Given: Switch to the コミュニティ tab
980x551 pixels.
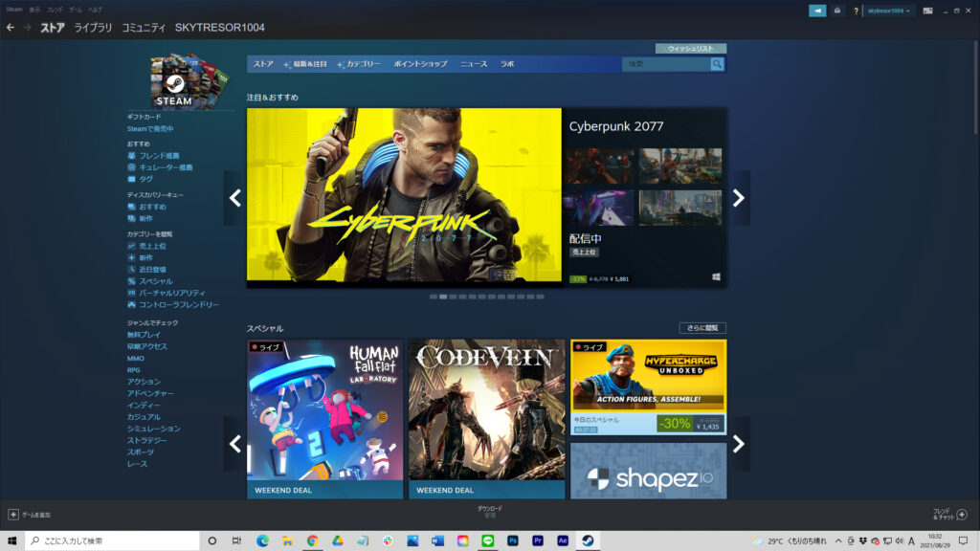Looking at the screenshot, I should pos(144,28).
